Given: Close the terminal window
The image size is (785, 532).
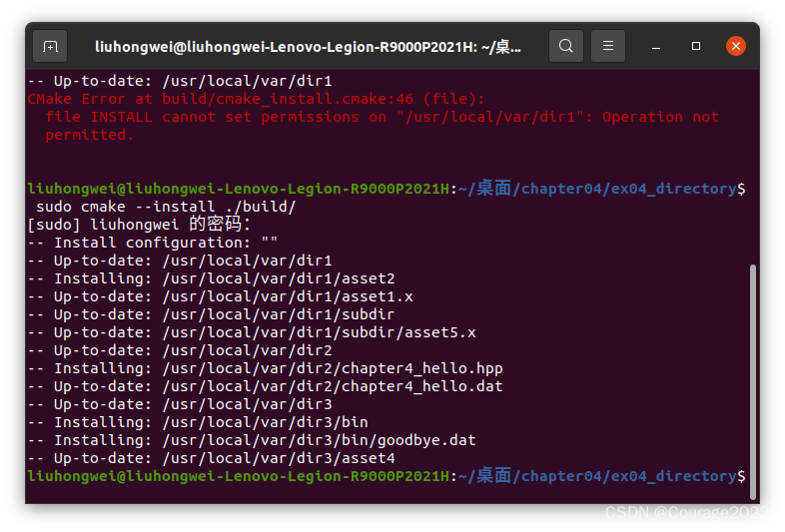Looking at the screenshot, I should tap(736, 47).
